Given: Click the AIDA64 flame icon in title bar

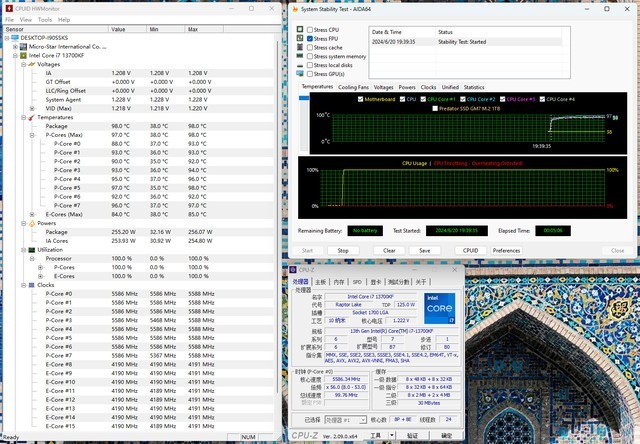Looking at the screenshot, I should tap(295, 10).
